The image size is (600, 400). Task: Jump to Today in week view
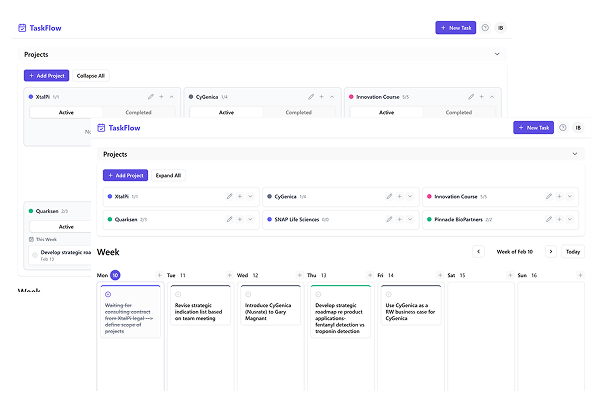tap(573, 251)
